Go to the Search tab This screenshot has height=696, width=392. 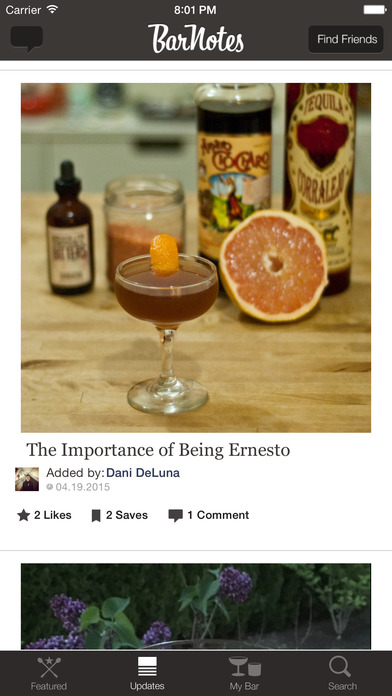(x=342, y=673)
